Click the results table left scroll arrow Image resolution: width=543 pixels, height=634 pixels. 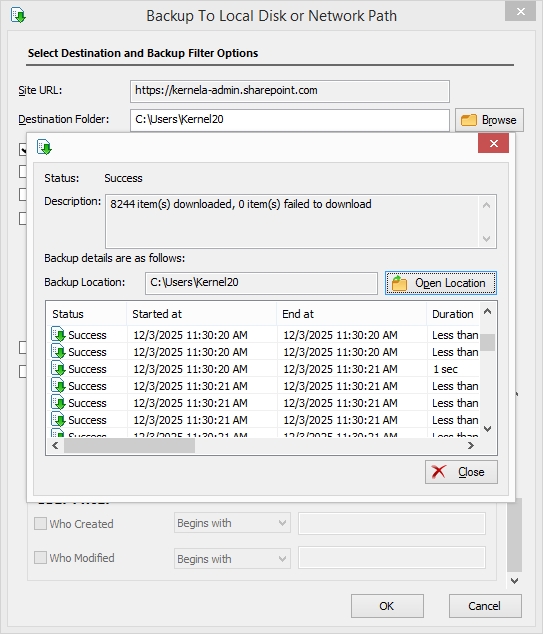(x=55, y=446)
